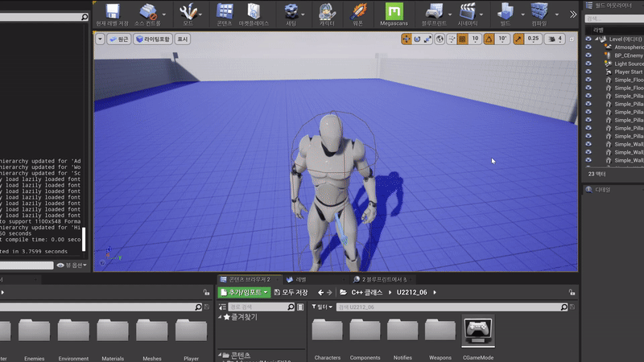This screenshot has width=644, height=362.
Task: Open Source Control dropdown arrow
Action: 164,14
